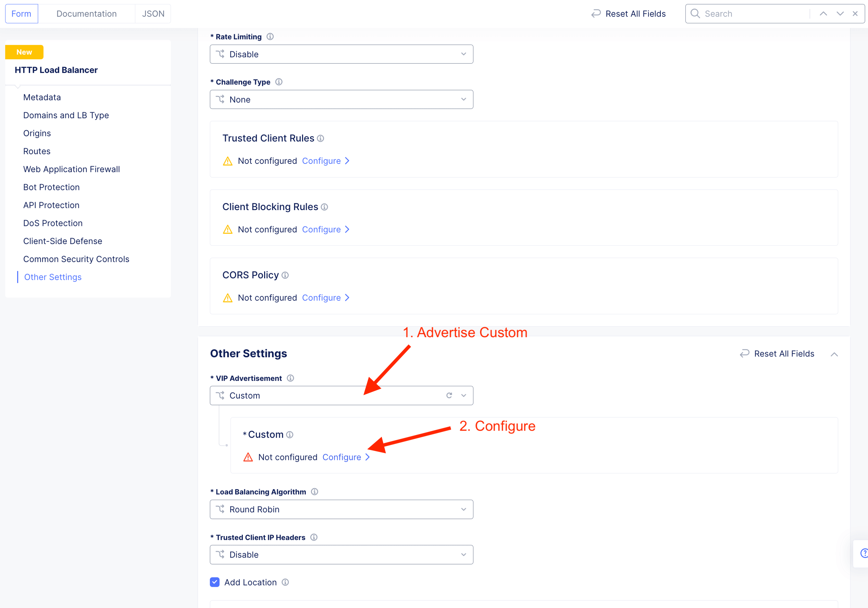Open the Trusted Client IP Headers dropdown

[341, 554]
